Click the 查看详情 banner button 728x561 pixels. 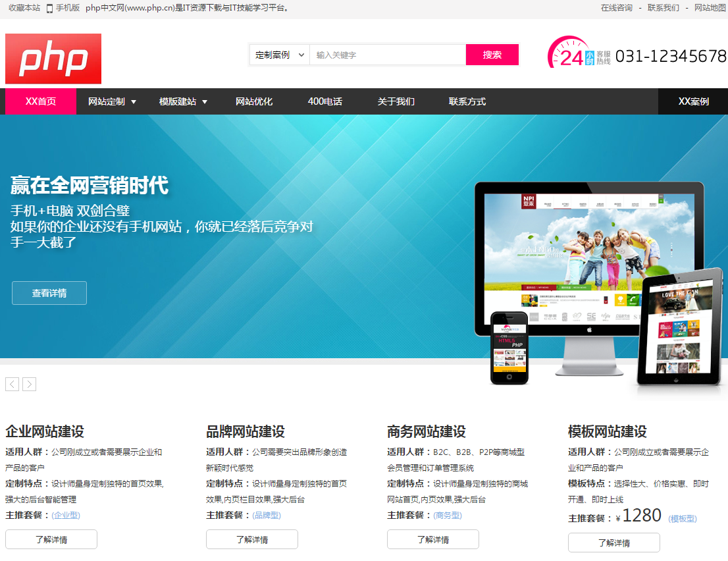tap(49, 293)
